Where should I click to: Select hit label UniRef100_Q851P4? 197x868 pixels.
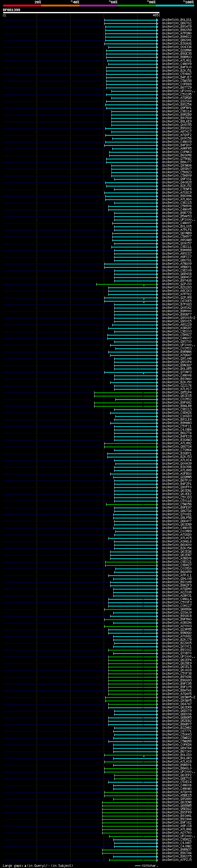click(176, 392)
